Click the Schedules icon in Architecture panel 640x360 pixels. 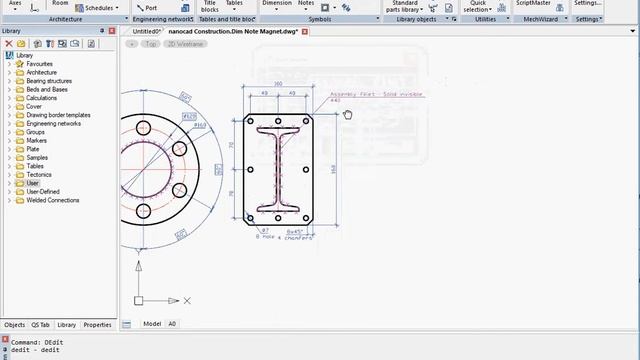79,8
